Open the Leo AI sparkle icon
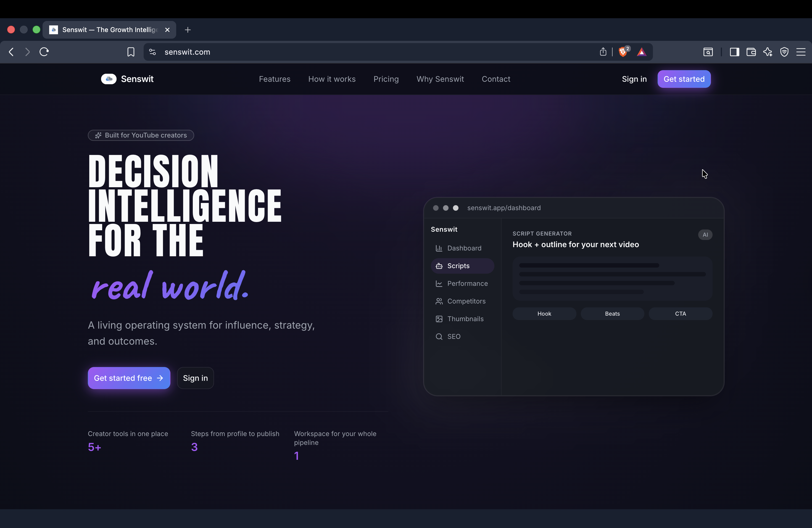This screenshot has height=528, width=812. click(x=768, y=52)
